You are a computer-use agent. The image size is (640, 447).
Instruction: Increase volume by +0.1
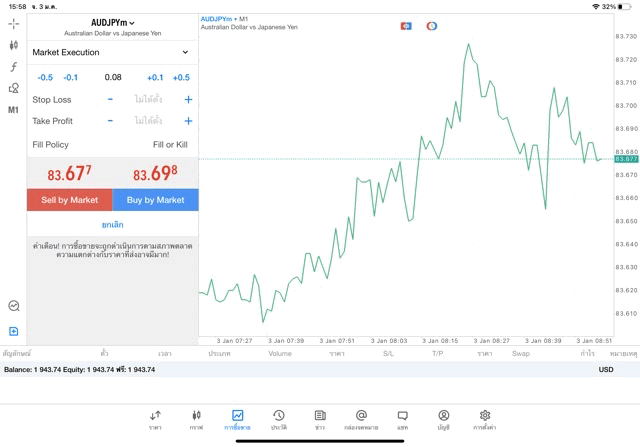pyautogui.click(x=155, y=78)
